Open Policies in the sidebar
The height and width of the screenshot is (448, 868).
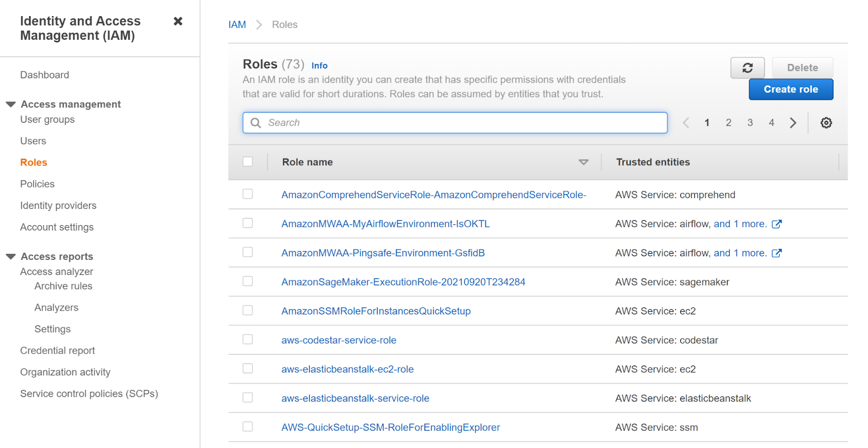[37, 184]
